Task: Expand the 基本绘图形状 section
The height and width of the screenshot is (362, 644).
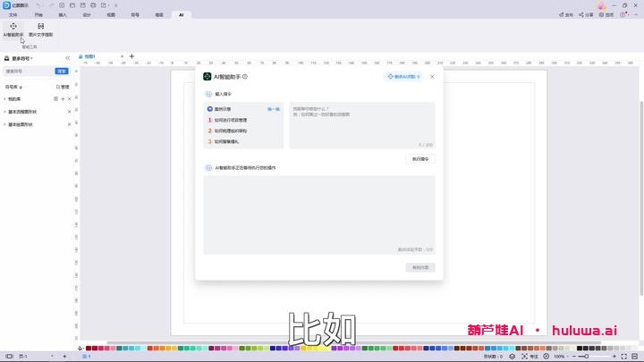Action: pos(4,124)
